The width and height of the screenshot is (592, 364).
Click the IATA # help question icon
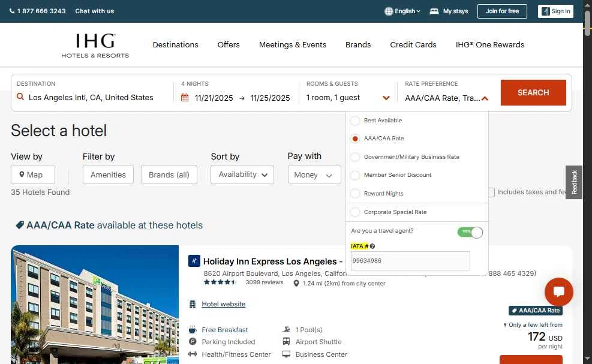point(372,246)
